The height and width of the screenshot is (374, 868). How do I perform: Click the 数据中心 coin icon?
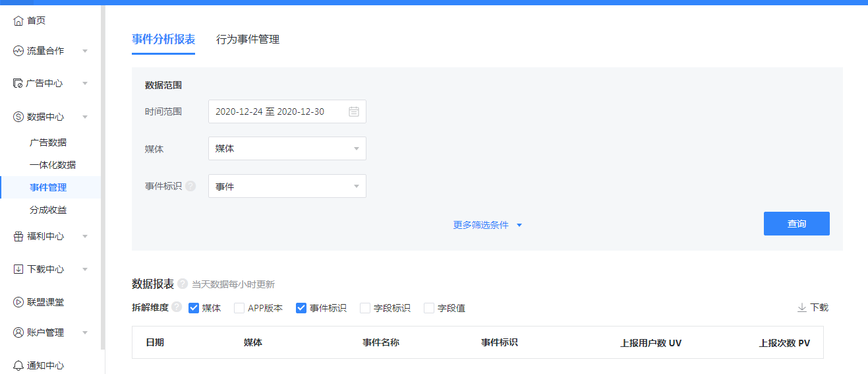18,117
